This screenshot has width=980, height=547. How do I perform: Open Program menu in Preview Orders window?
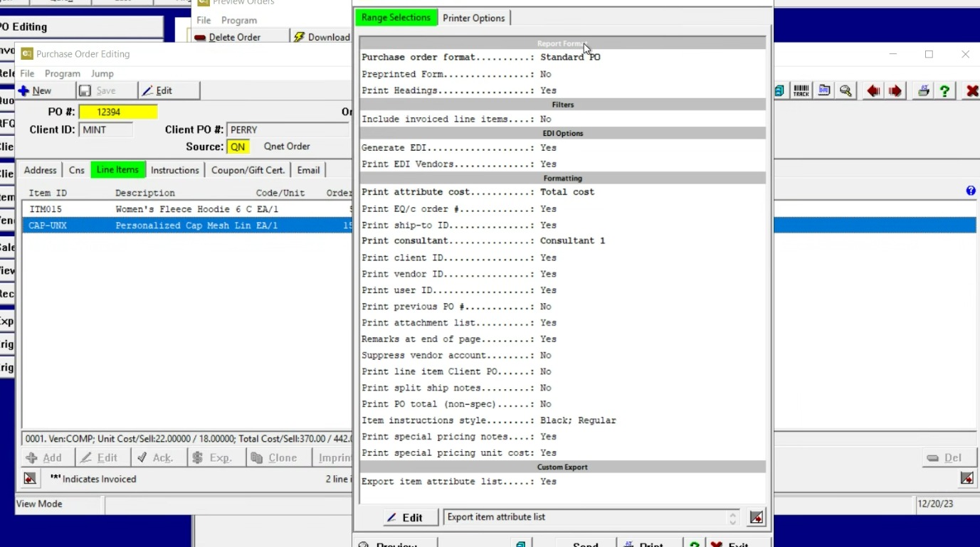(x=239, y=20)
